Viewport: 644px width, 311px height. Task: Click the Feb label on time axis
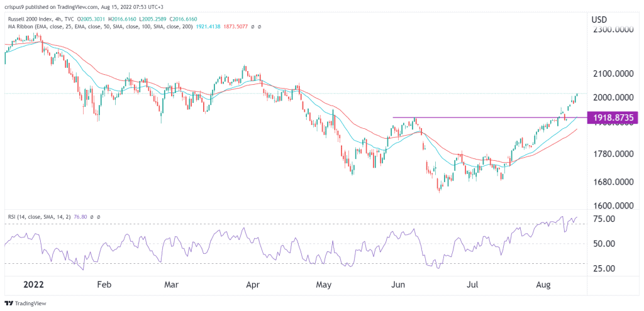(x=106, y=285)
